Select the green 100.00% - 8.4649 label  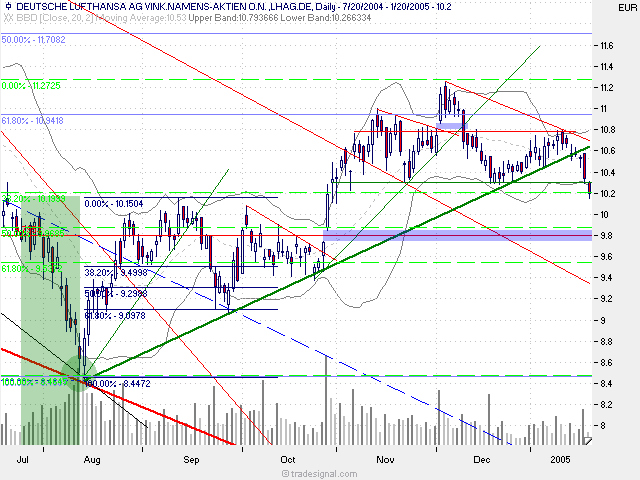point(34,382)
